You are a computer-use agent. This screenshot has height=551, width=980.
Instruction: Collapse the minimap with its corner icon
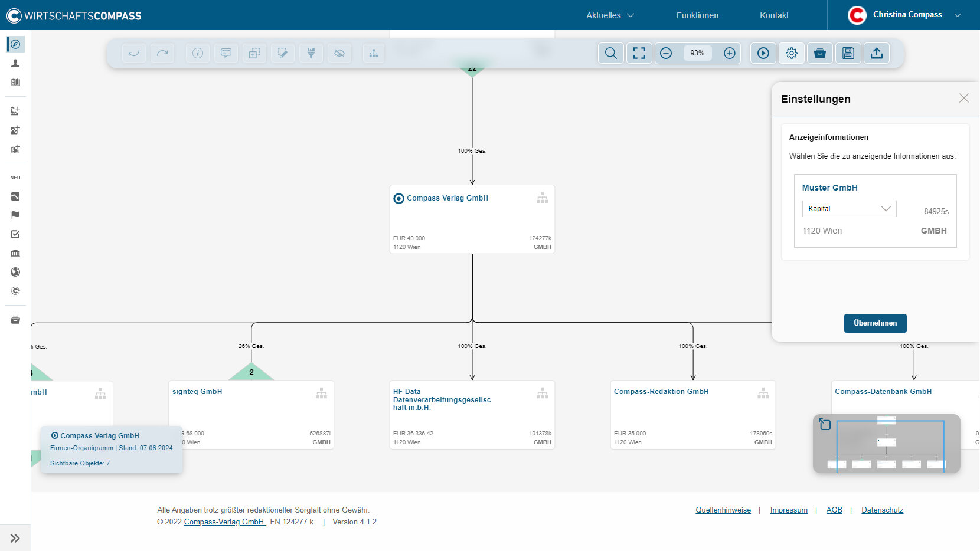825,424
